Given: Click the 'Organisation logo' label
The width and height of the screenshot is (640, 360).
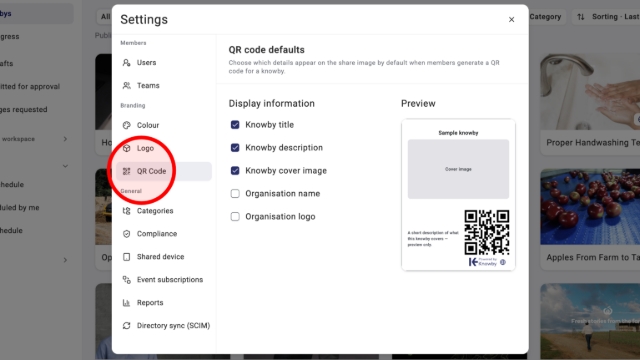Looking at the screenshot, I should pyautogui.click(x=280, y=216).
